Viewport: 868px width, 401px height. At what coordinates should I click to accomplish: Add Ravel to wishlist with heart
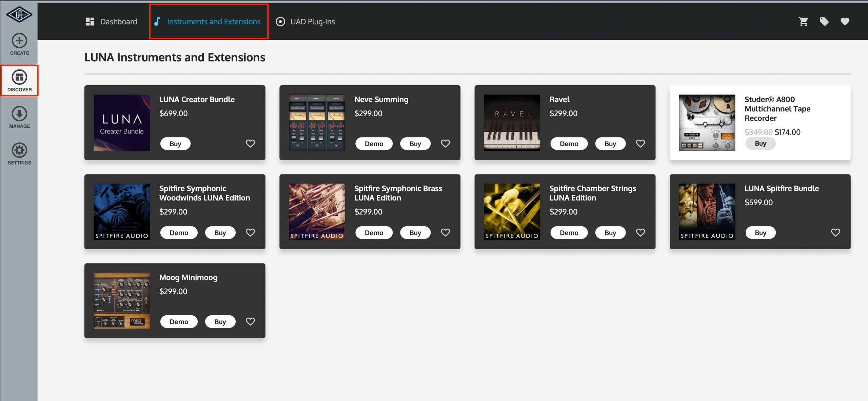click(640, 144)
